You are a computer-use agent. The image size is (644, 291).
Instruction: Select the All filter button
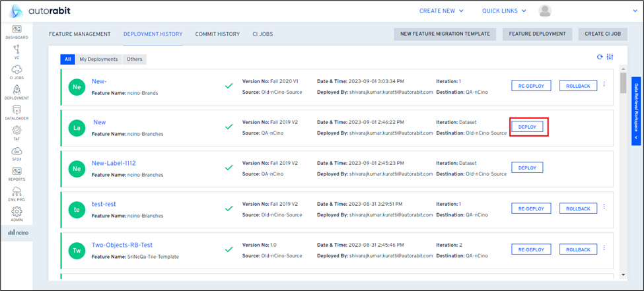coord(67,59)
